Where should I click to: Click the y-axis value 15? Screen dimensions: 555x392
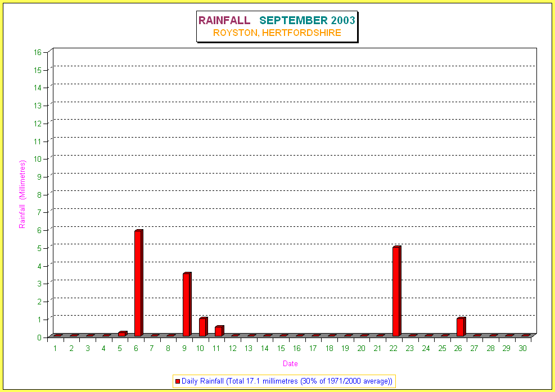(38, 70)
